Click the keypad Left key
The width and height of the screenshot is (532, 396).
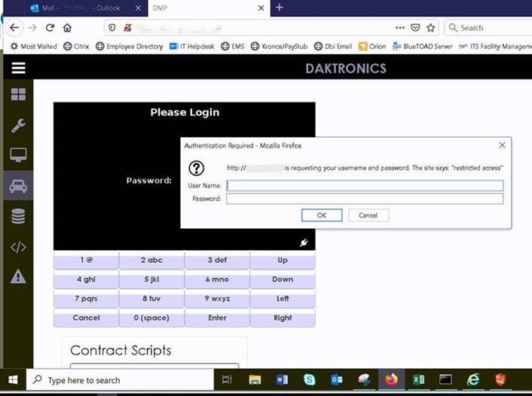[283, 299]
